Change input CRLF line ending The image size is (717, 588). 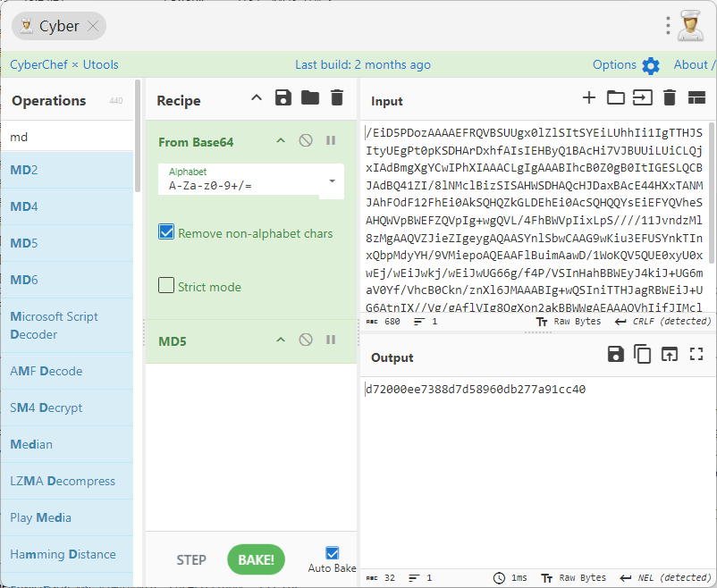pyautogui.click(x=662, y=322)
